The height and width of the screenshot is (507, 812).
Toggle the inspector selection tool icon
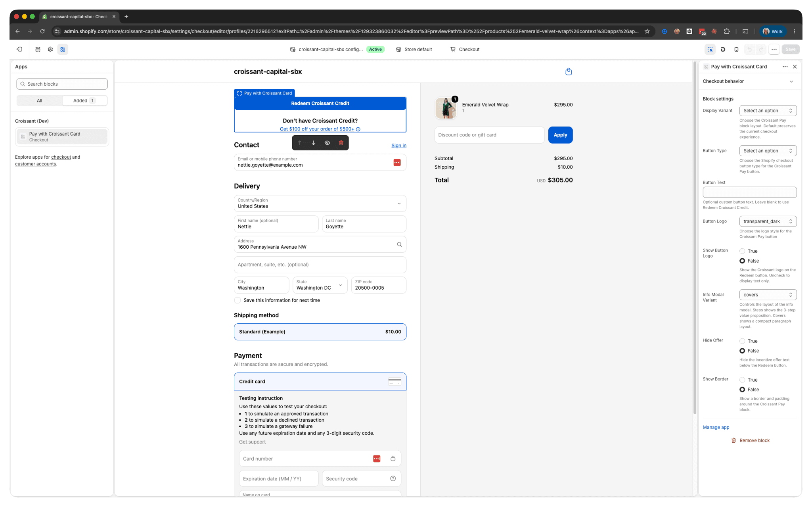tap(710, 49)
